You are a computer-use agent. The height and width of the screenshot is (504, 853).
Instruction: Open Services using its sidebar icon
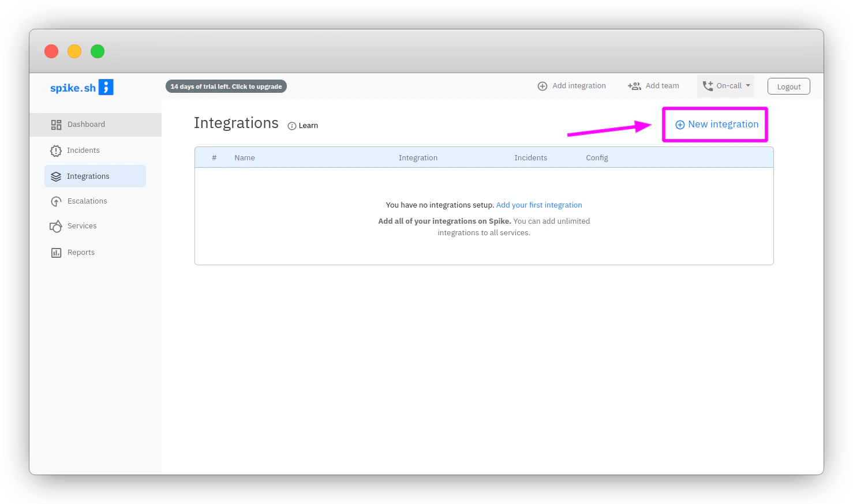(x=56, y=225)
